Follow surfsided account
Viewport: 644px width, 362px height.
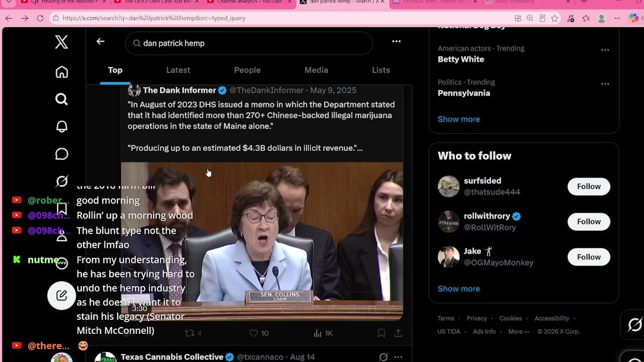[589, 187]
